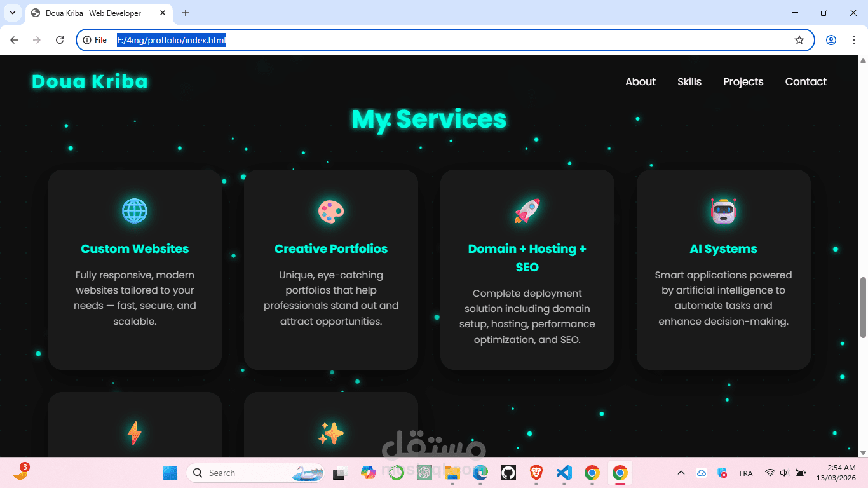Click the cloud sync tray icon
Viewport: 868px width, 488px height.
tap(702, 473)
